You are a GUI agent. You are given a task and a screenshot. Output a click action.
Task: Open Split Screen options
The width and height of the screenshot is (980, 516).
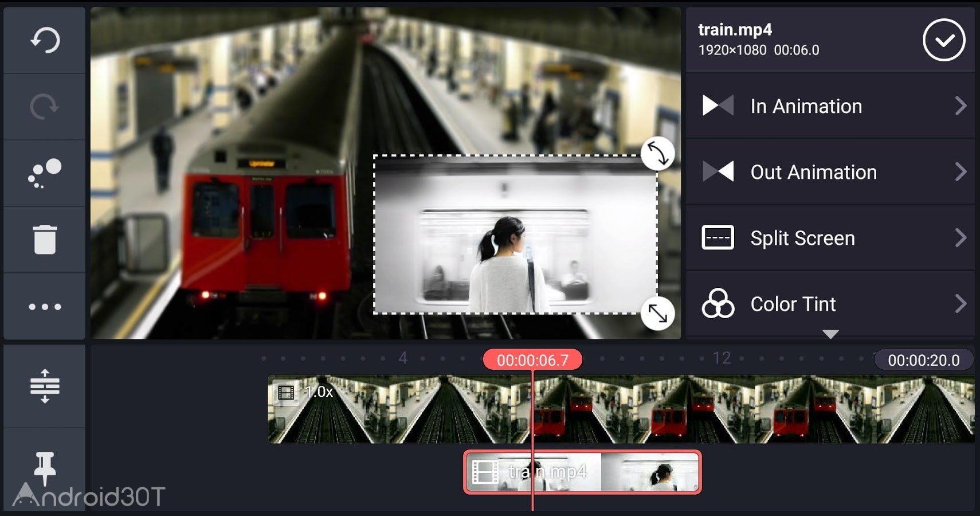pos(830,238)
